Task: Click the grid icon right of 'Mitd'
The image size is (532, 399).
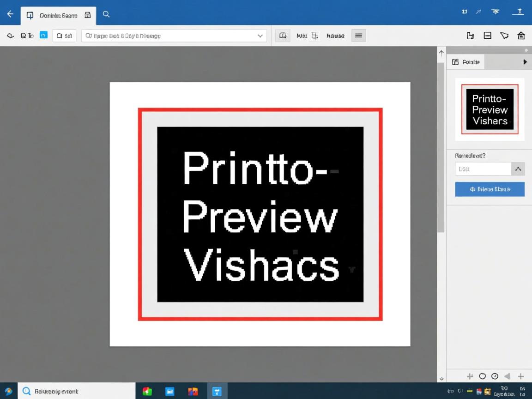Action: (315, 36)
